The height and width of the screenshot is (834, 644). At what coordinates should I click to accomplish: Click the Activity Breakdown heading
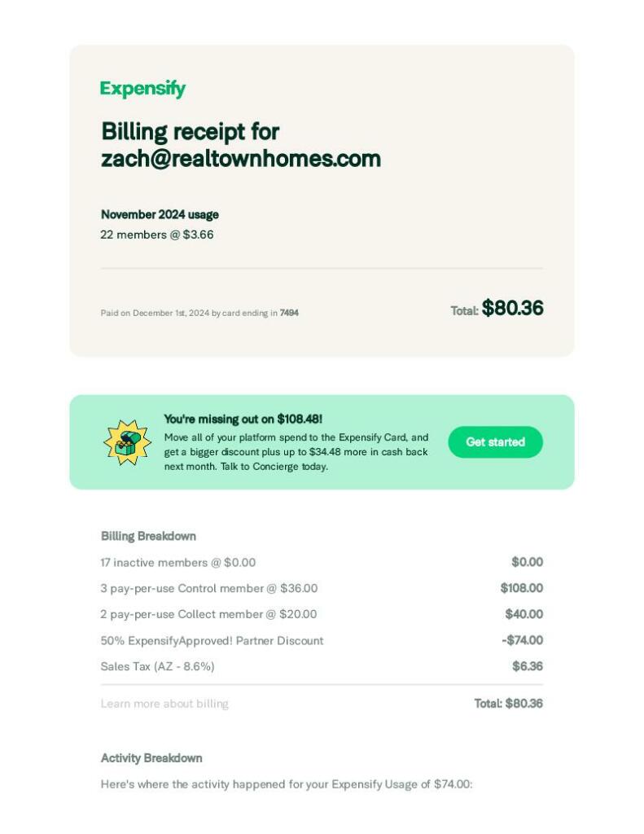151,758
